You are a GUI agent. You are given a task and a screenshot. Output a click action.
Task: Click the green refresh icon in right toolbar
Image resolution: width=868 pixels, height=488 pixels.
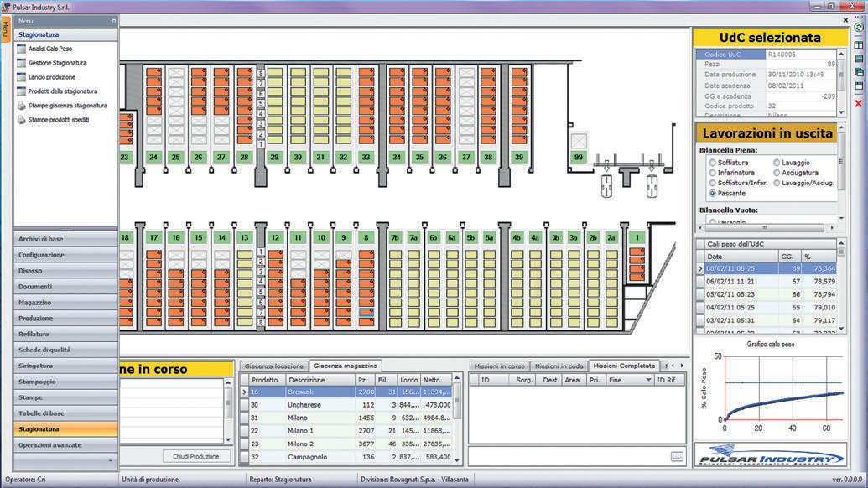(859, 27)
